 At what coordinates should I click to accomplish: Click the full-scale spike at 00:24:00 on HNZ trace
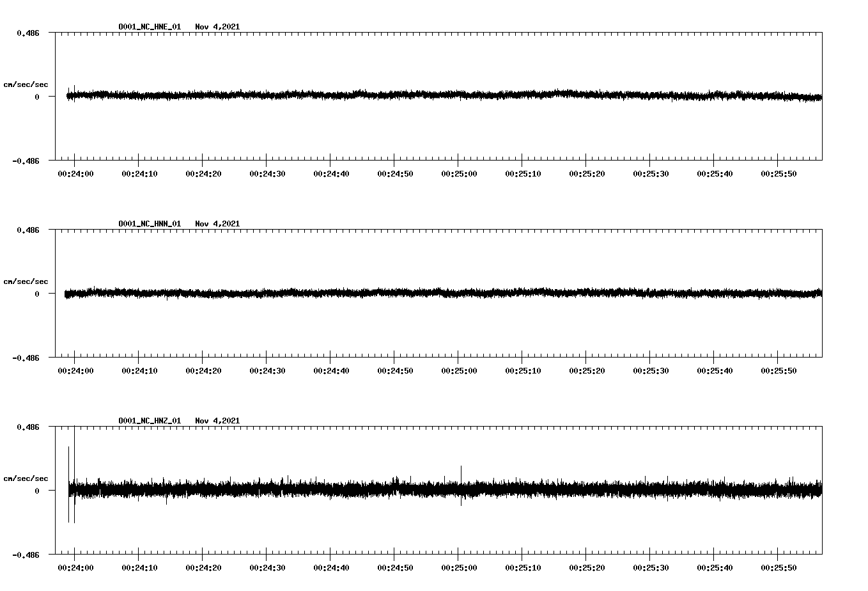[74, 475]
